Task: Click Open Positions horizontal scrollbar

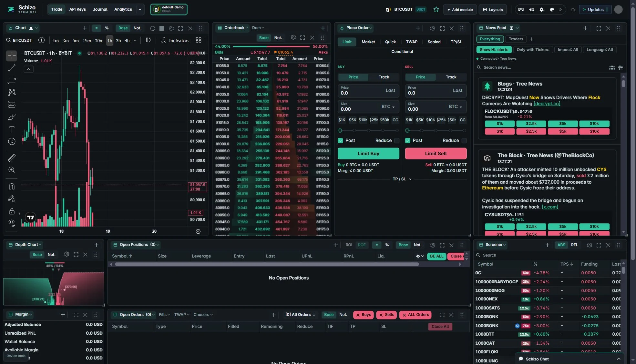Action: (x=267, y=264)
